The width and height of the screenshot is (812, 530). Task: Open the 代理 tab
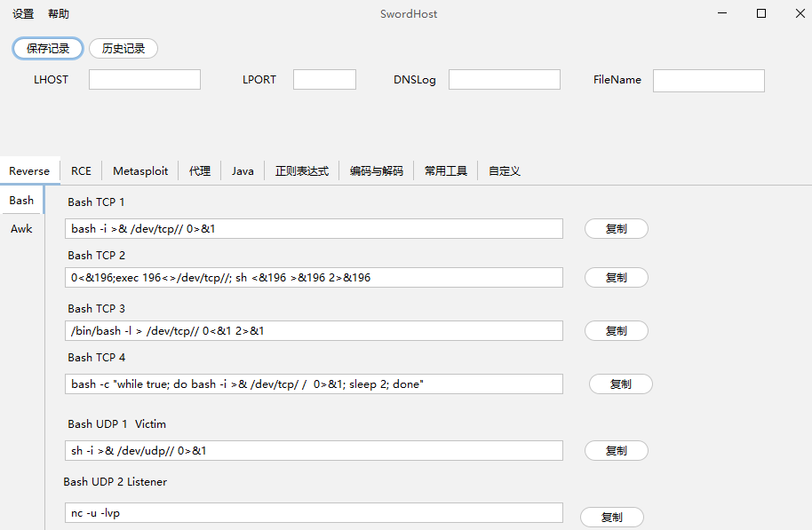[199, 170]
